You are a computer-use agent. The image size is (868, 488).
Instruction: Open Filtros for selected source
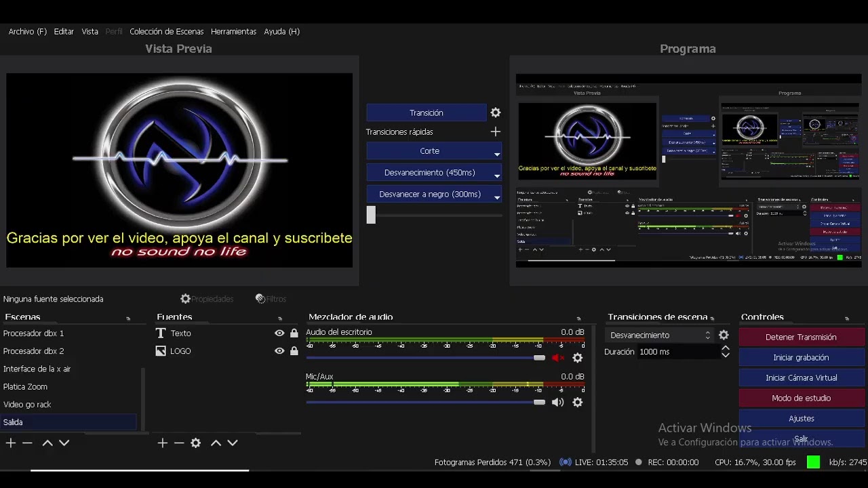pyautogui.click(x=260, y=299)
